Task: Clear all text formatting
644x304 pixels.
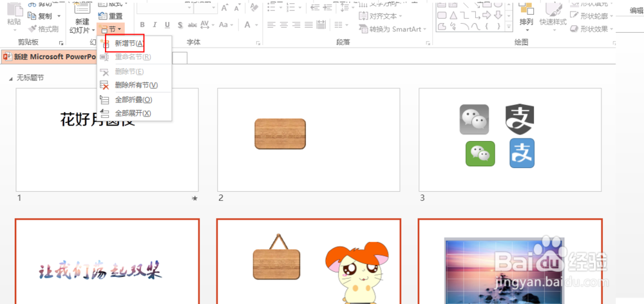Action: pyautogui.click(x=253, y=8)
